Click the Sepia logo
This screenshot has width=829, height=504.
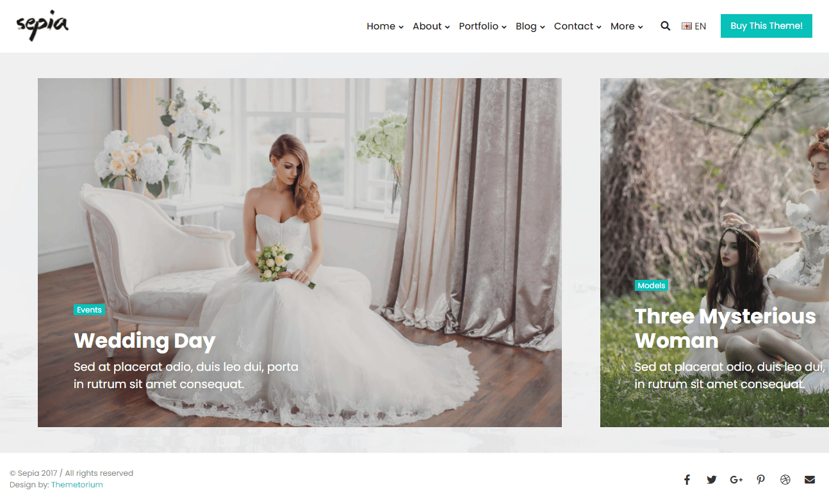(x=42, y=26)
